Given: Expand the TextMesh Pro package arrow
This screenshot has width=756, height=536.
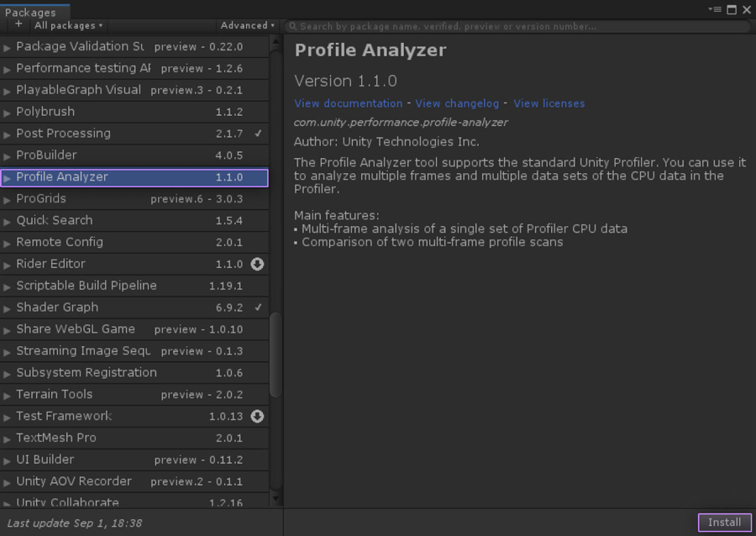Looking at the screenshot, I should (8, 439).
